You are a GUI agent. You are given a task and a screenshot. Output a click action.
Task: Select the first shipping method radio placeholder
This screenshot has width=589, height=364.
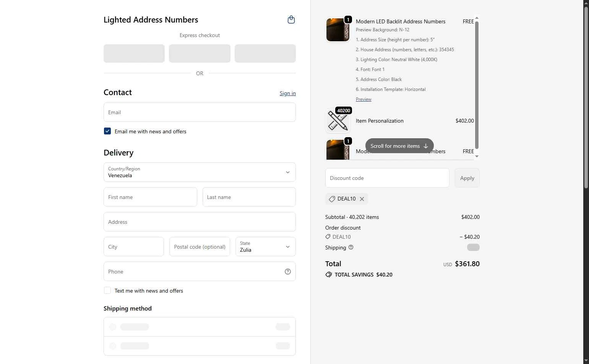click(113, 327)
